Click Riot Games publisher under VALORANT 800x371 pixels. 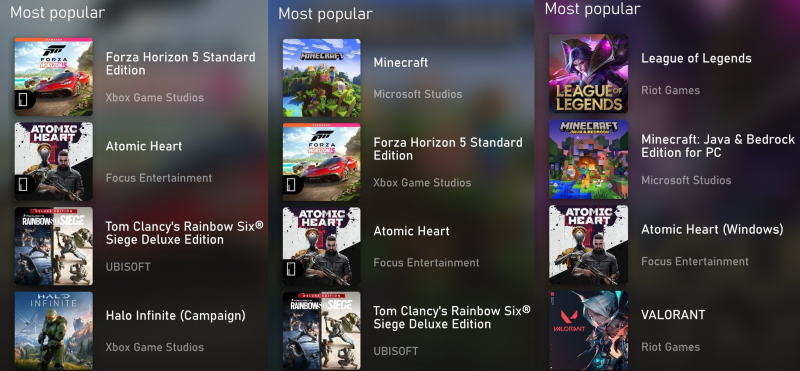tap(670, 347)
